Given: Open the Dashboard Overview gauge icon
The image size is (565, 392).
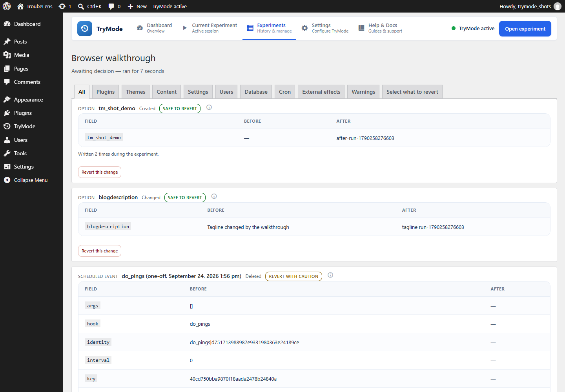Looking at the screenshot, I should coord(140,28).
